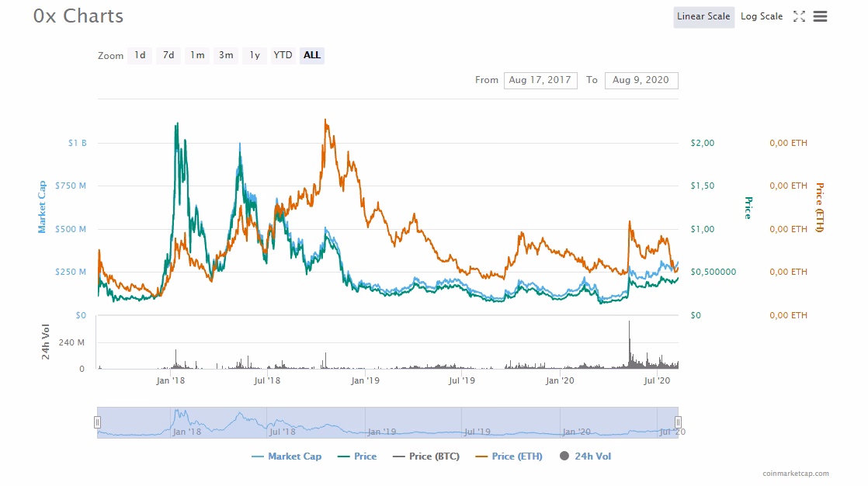
Task: Click the To date field showing Aug 9, 2020
Action: tap(641, 80)
